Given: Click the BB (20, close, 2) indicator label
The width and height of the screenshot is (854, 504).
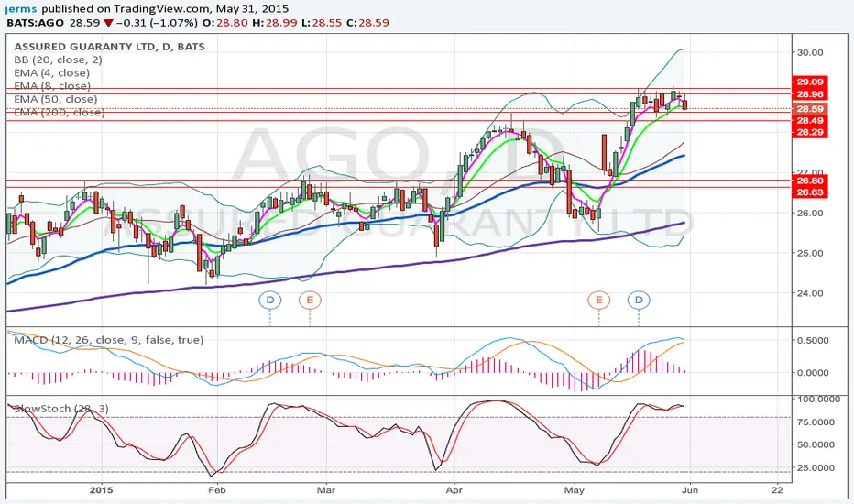Looking at the screenshot, I should pos(58,60).
